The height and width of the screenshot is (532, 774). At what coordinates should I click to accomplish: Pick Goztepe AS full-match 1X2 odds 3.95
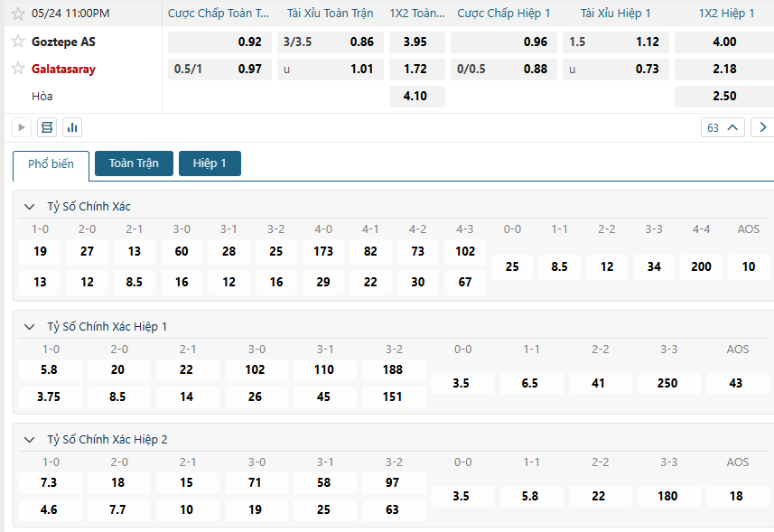pyautogui.click(x=415, y=42)
